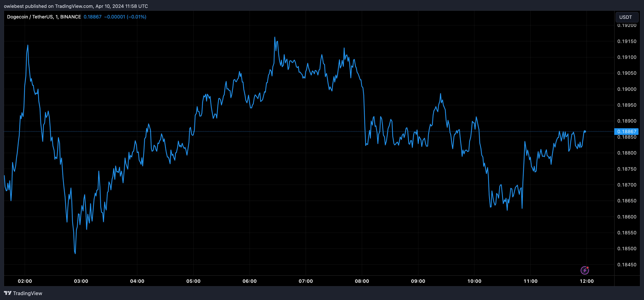Screen dimensions: 644x300
Task: Click the highlighted 0.18867 price axis label
Action: 627,132
